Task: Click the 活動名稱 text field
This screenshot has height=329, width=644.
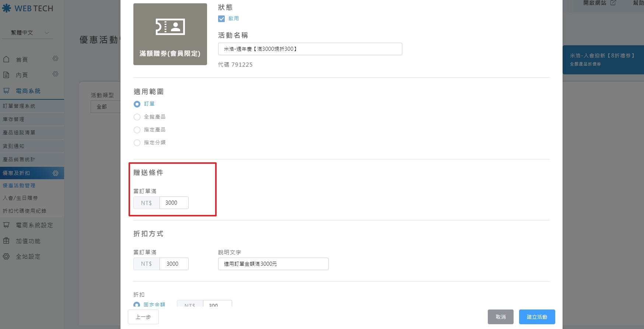Action: tap(310, 49)
